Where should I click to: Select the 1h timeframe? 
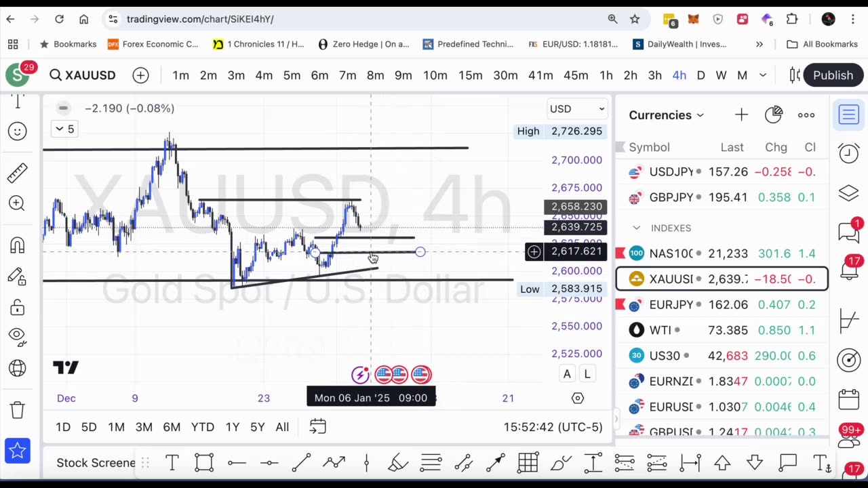click(606, 75)
